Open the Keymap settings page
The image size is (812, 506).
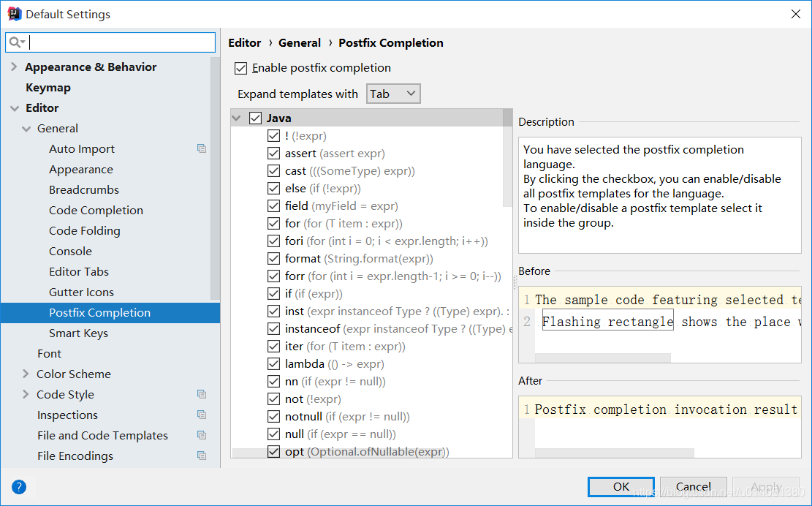click(x=48, y=87)
